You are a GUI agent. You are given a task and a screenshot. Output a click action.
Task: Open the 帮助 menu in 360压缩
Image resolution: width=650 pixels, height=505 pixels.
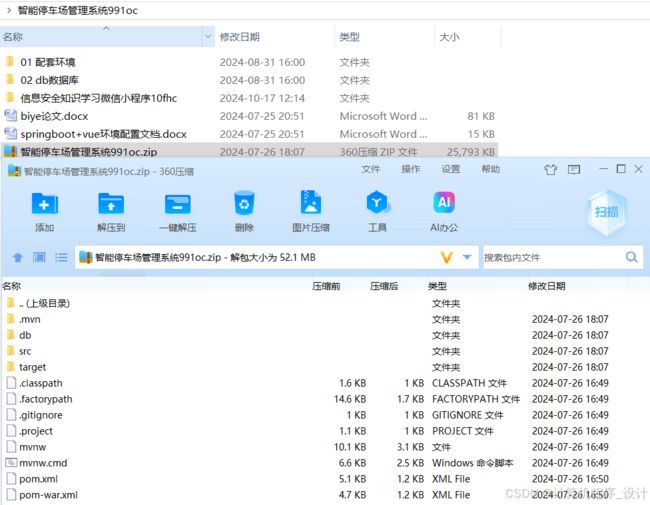pyautogui.click(x=491, y=169)
